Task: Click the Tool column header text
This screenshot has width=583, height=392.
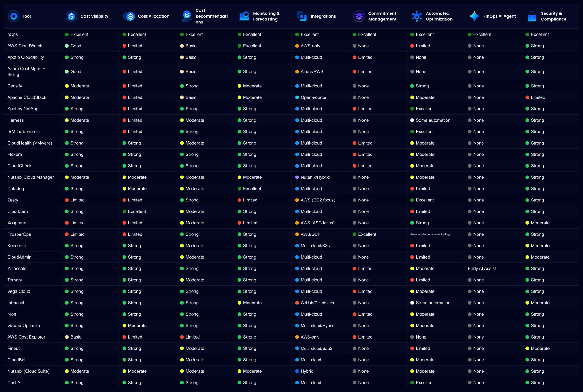Action: [26, 16]
